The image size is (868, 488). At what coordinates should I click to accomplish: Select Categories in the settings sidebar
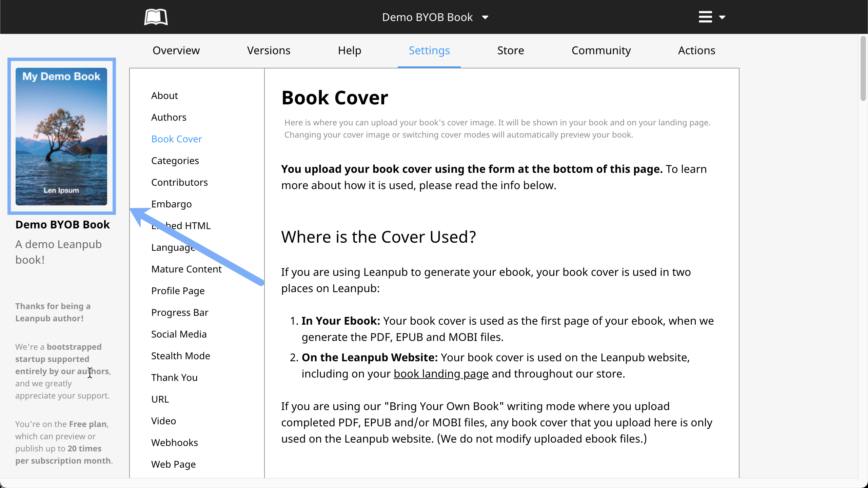[175, 161]
